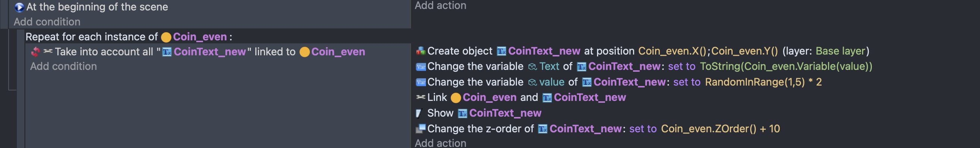Screen dimensions: 980x148
Task: Click the Show action icon
Action: (x=419, y=113)
